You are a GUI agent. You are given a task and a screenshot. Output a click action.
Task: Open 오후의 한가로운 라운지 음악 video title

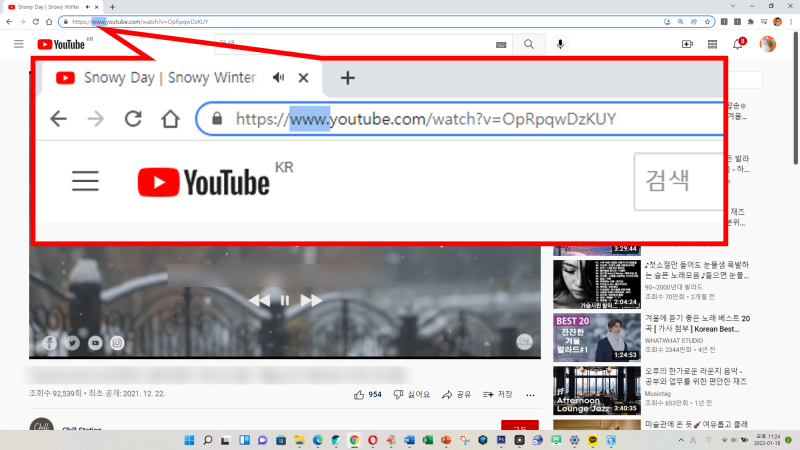695,376
